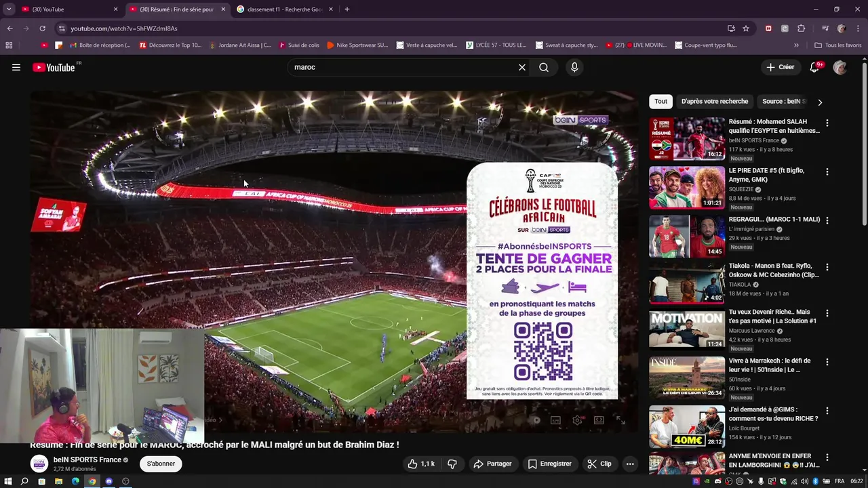
Task: Select 'Source : beIN' filter chip
Action: (x=784, y=102)
